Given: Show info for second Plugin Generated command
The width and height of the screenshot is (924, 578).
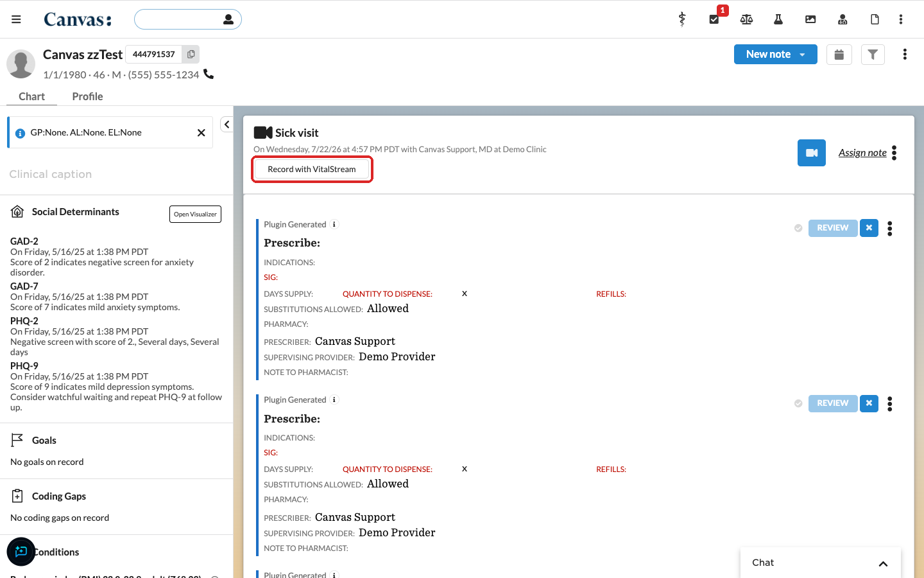Looking at the screenshot, I should (x=334, y=399).
